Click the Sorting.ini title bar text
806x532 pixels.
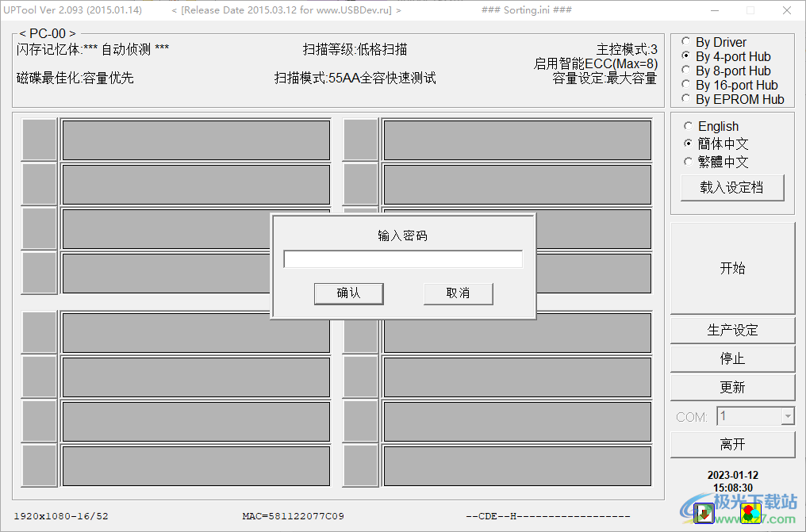click(527, 10)
